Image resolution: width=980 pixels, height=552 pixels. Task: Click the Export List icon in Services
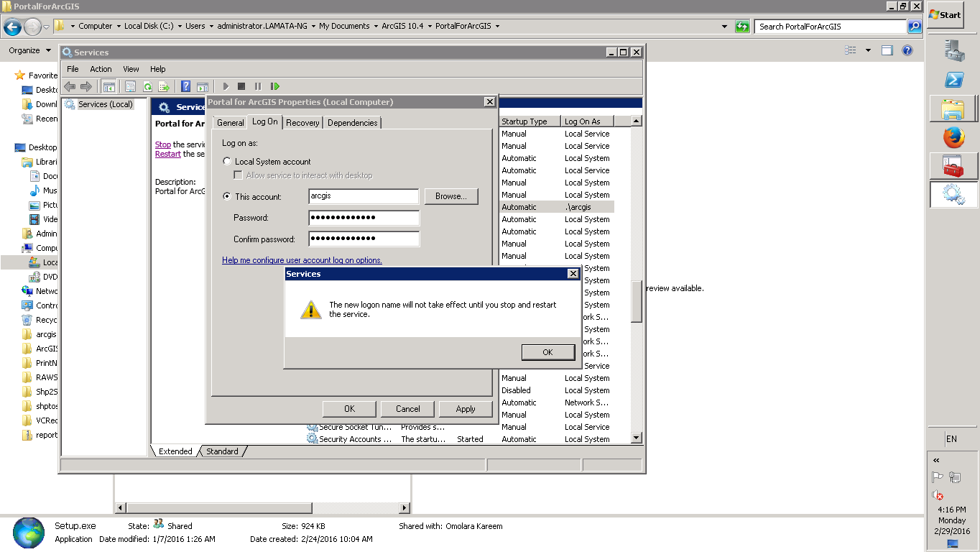[x=164, y=86]
